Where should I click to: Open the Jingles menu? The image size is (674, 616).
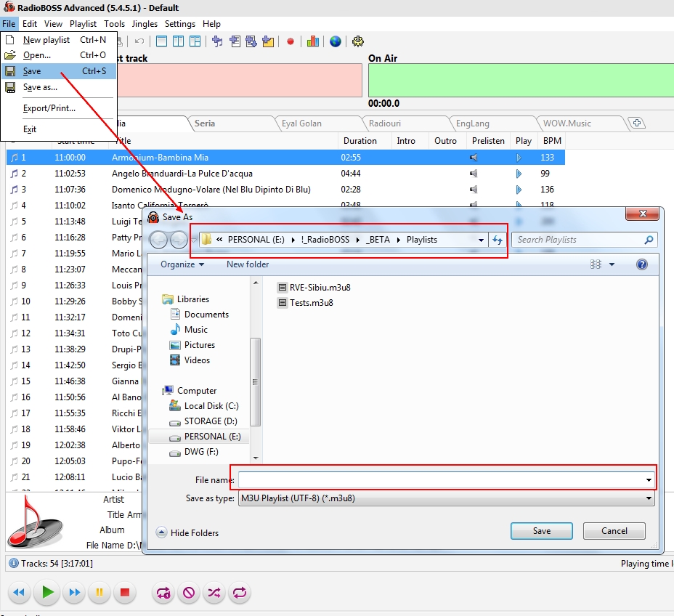145,24
